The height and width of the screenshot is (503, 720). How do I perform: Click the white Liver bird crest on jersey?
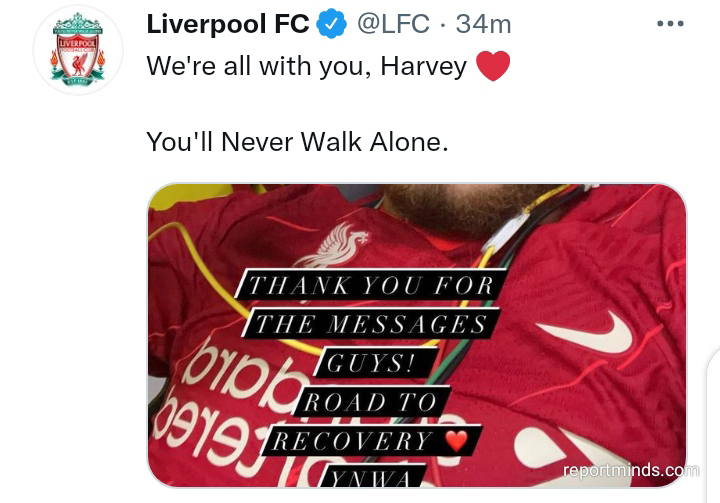click(x=333, y=245)
